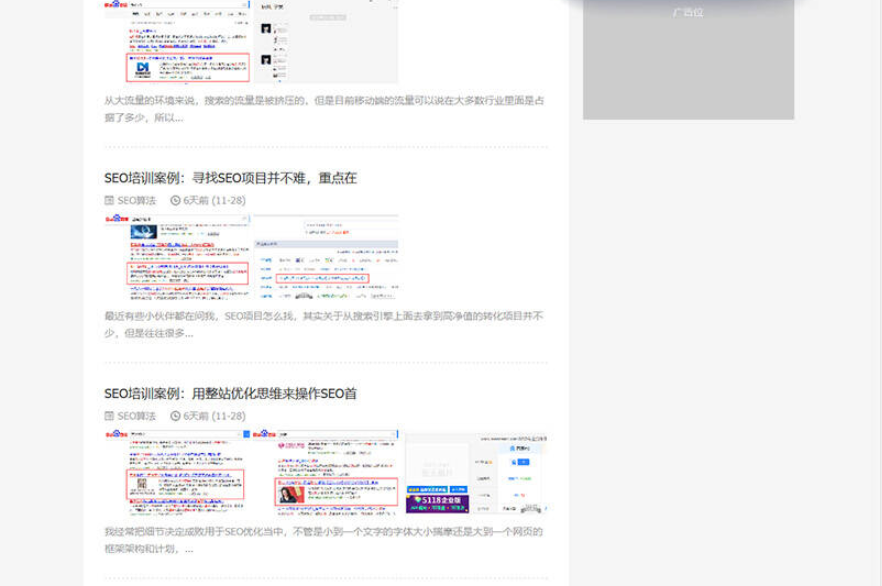Open the second thumbnail of the topmost article
The image size is (882, 586).
click(325, 42)
